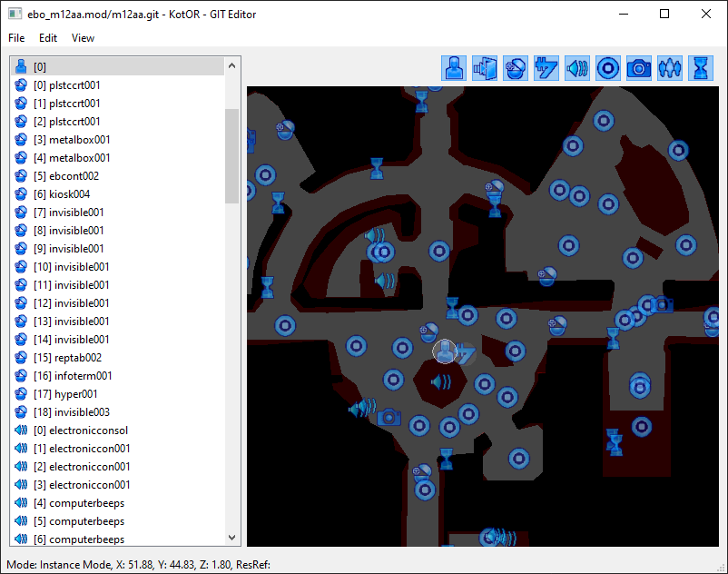This screenshot has width=728, height=574.
Task: Select [17] hyper001 list row
Action: coord(117,394)
